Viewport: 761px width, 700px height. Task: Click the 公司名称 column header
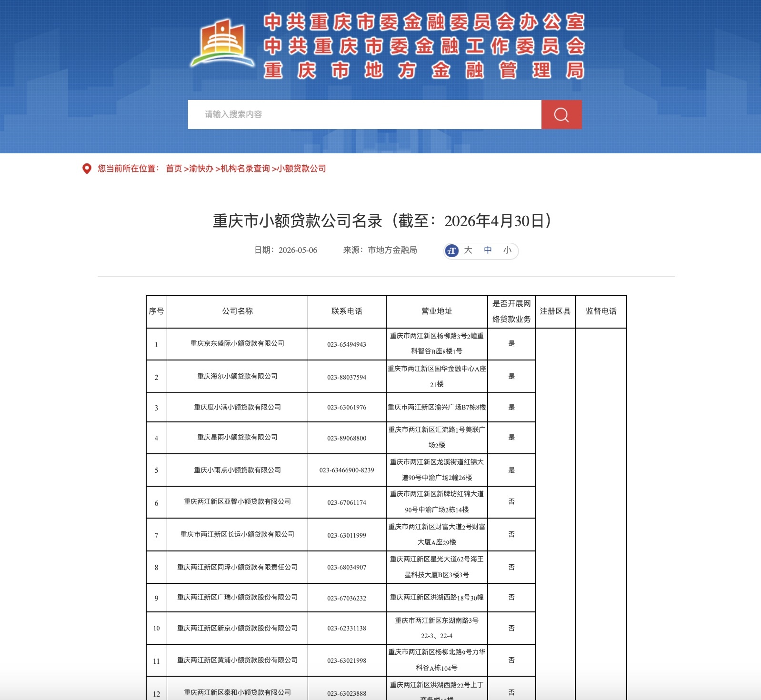click(237, 311)
